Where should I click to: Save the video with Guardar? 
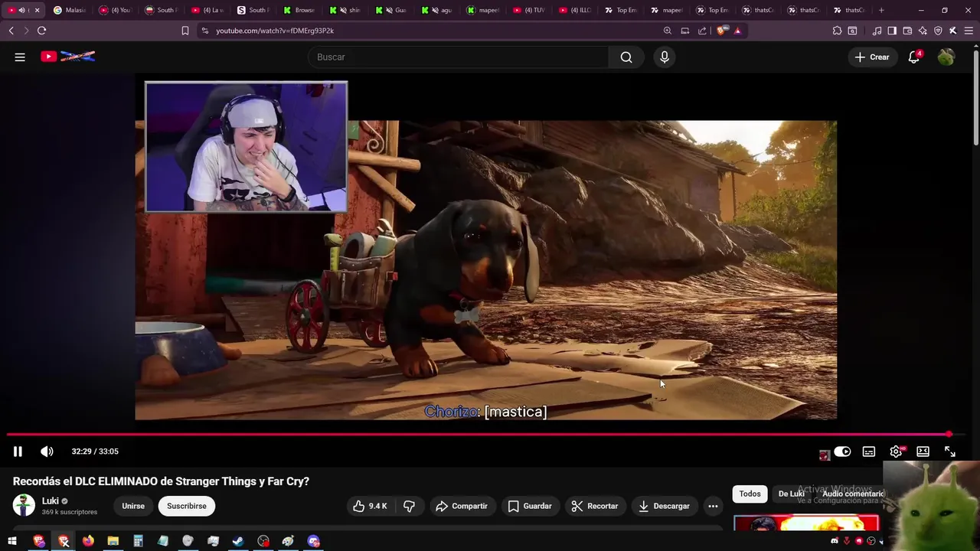[530, 506]
